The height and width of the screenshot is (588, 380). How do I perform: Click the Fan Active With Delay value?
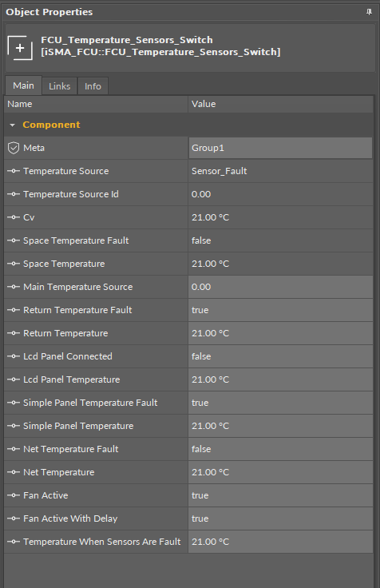pos(280,518)
